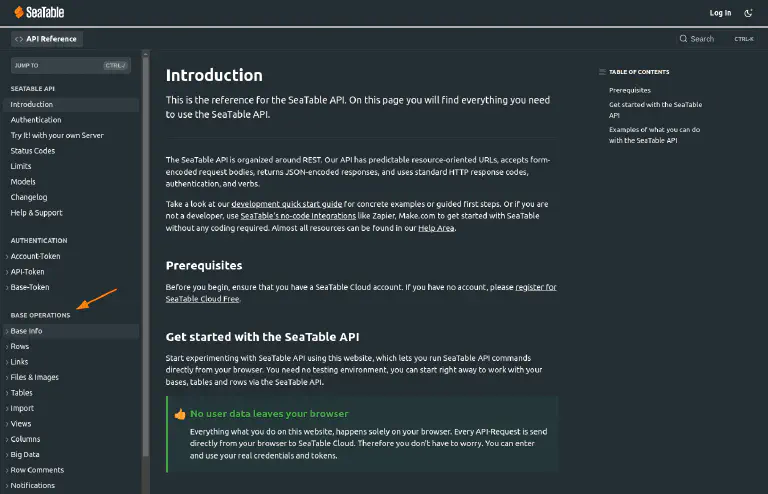The height and width of the screenshot is (494, 768).
Task: Open the Help Area link
Action: (x=436, y=228)
